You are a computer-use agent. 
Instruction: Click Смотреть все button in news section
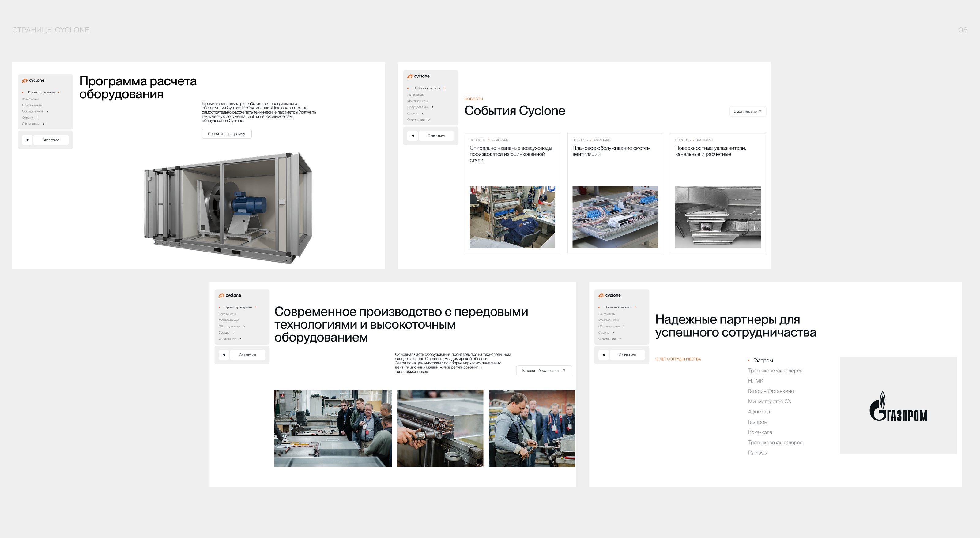click(747, 111)
